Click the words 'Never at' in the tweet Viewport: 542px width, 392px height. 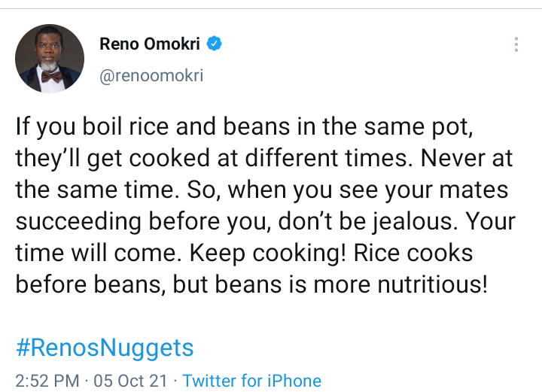[x=467, y=158]
